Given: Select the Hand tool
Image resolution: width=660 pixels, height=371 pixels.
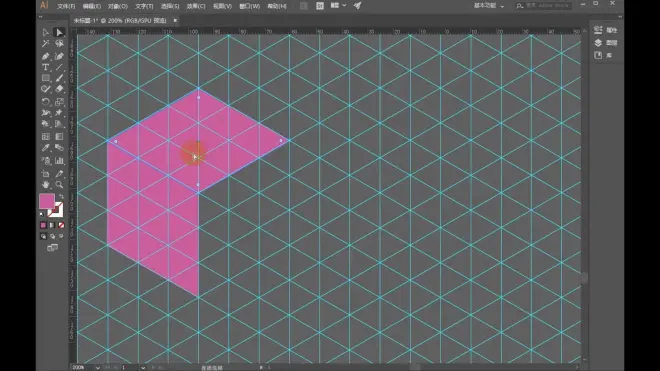Looking at the screenshot, I should (x=46, y=184).
